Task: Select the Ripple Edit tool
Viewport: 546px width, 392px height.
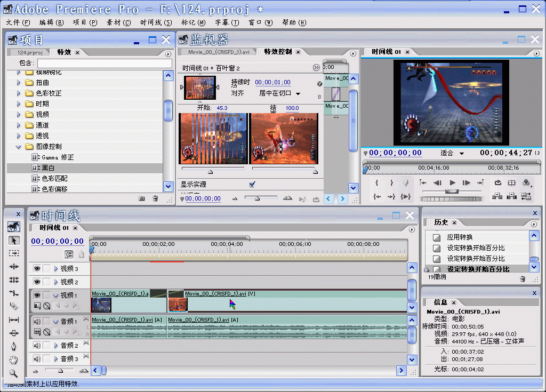Action: coord(13,267)
